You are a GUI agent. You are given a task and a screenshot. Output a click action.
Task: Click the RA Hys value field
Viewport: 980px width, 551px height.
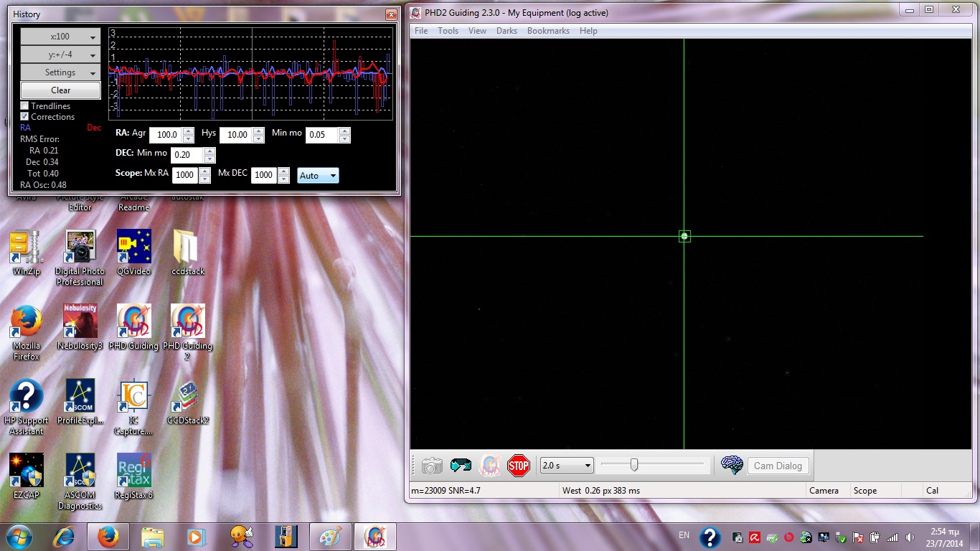[x=237, y=135]
